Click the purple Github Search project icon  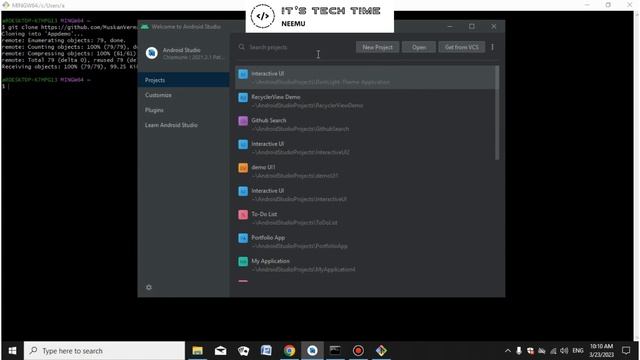[x=243, y=121]
